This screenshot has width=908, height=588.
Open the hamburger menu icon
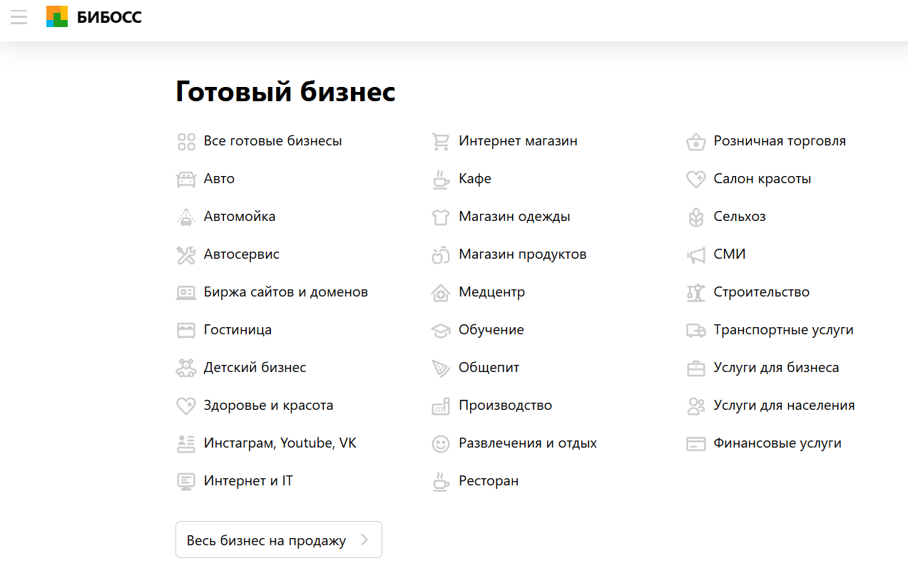point(19,17)
